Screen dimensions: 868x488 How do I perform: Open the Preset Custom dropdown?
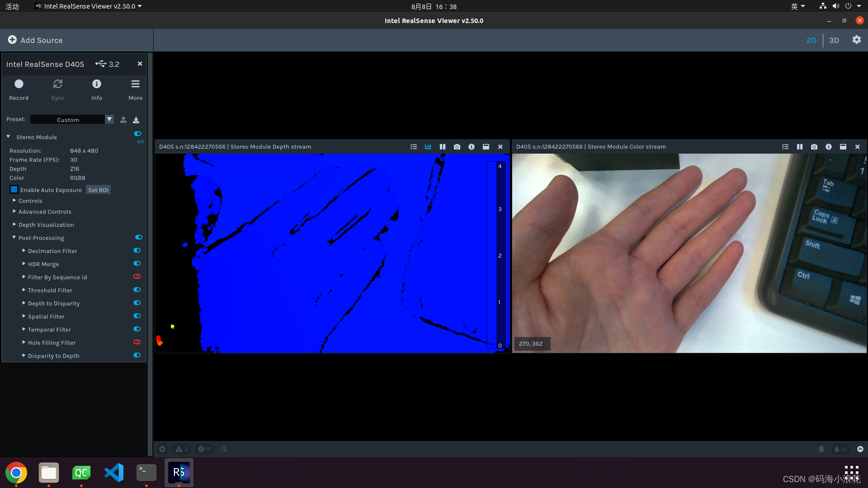[x=72, y=119]
